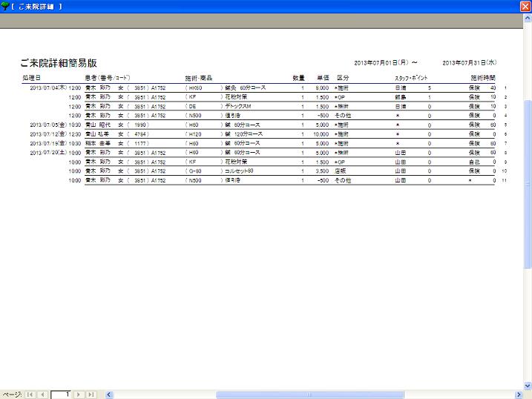Click the 数量 column header

point(298,78)
